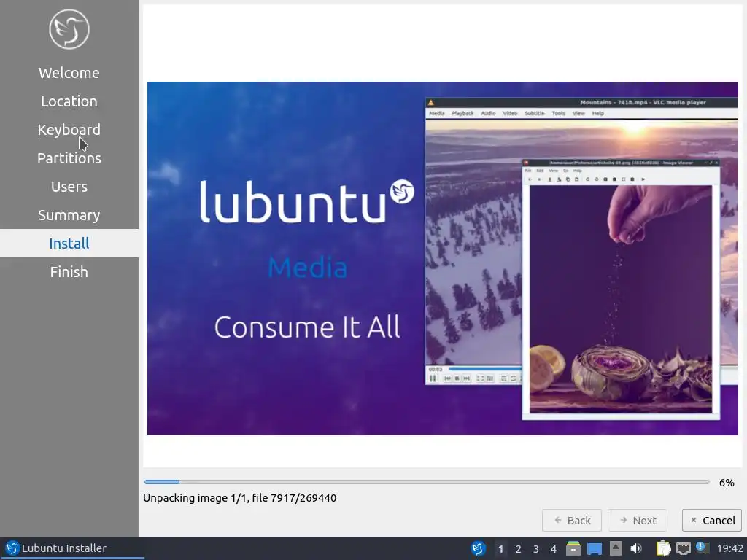Screen dimensions: 747x560
Task: Select the Location step in sidebar
Action: click(x=69, y=101)
